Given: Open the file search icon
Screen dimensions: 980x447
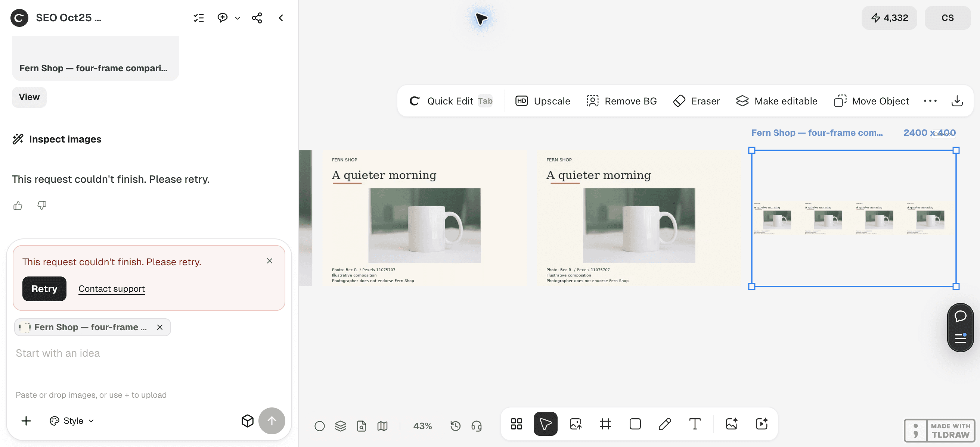Looking at the screenshot, I should [x=362, y=426].
